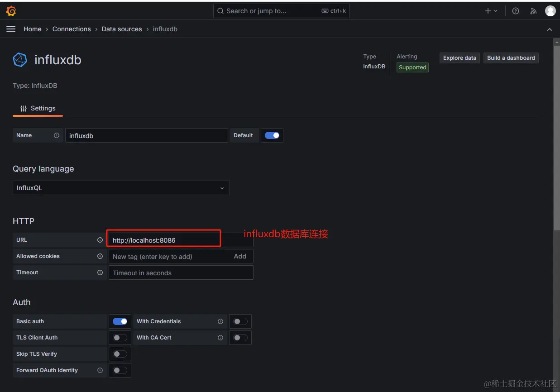Click the URL input field
Viewport: 560px width, 392px height.
[181, 240]
